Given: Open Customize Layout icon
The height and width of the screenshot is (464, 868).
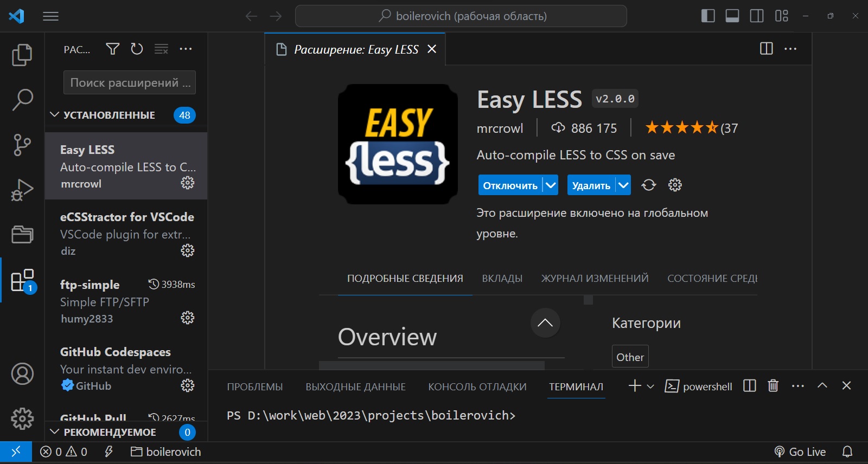Looking at the screenshot, I should pyautogui.click(x=782, y=16).
